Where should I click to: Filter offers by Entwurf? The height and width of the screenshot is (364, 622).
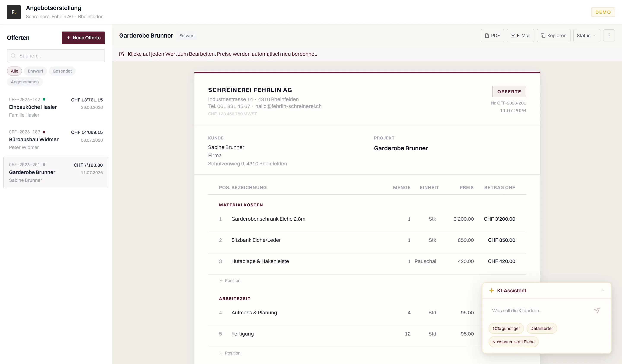[x=35, y=71]
